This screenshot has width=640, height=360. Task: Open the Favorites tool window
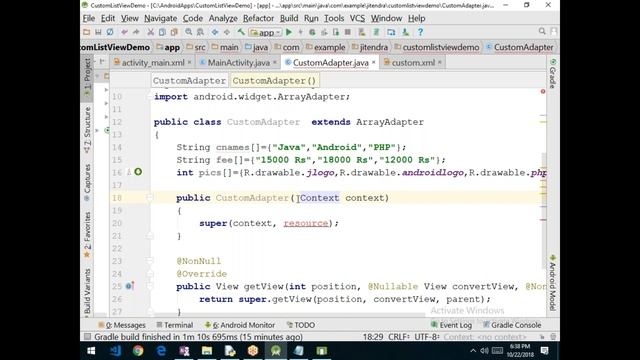point(87,234)
